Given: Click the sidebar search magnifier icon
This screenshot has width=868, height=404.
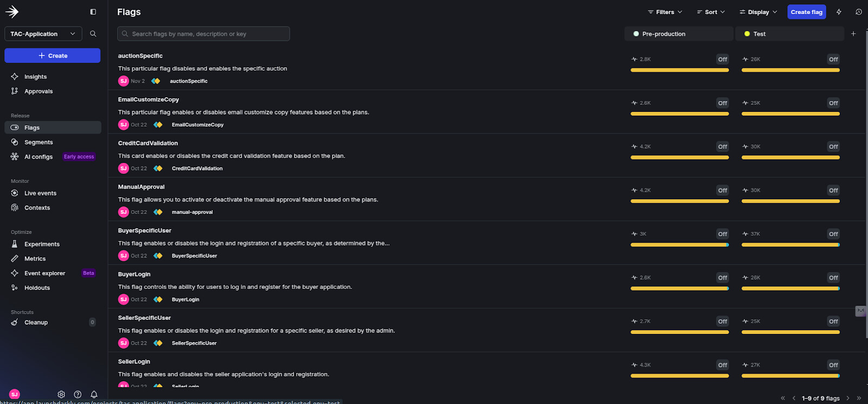Looking at the screenshot, I should click(x=93, y=34).
